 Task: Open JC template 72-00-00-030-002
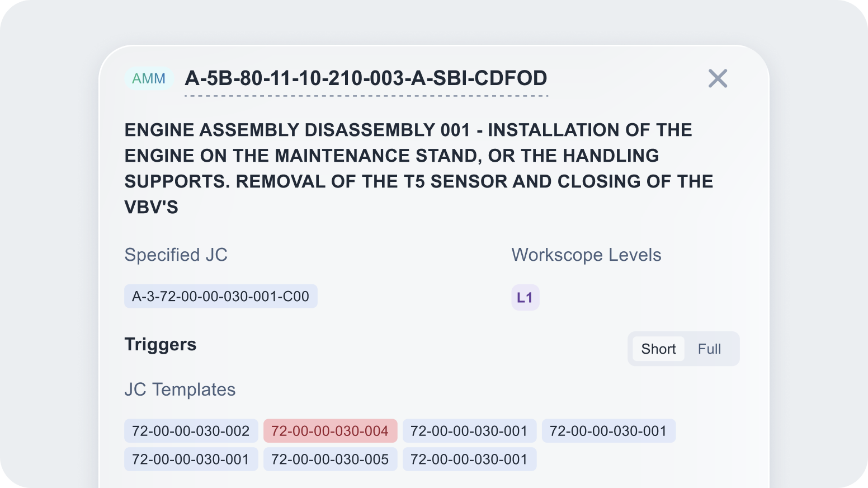pyautogui.click(x=191, y=431)
